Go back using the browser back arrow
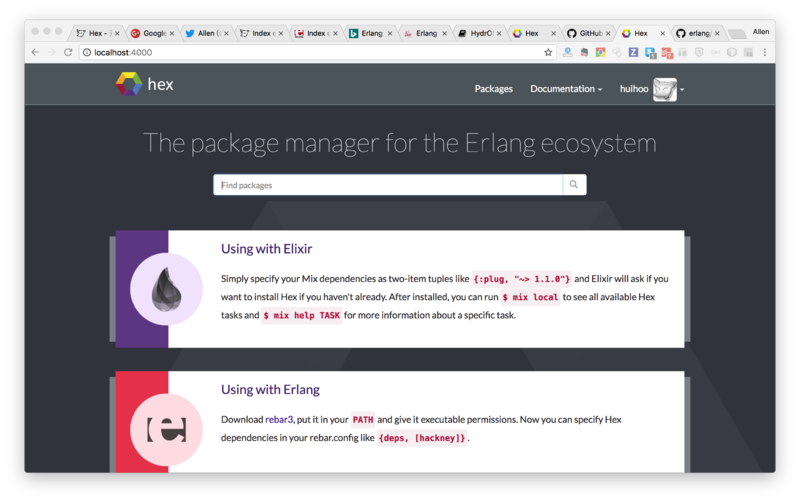The image size is (800, 502). click(36, 52)
